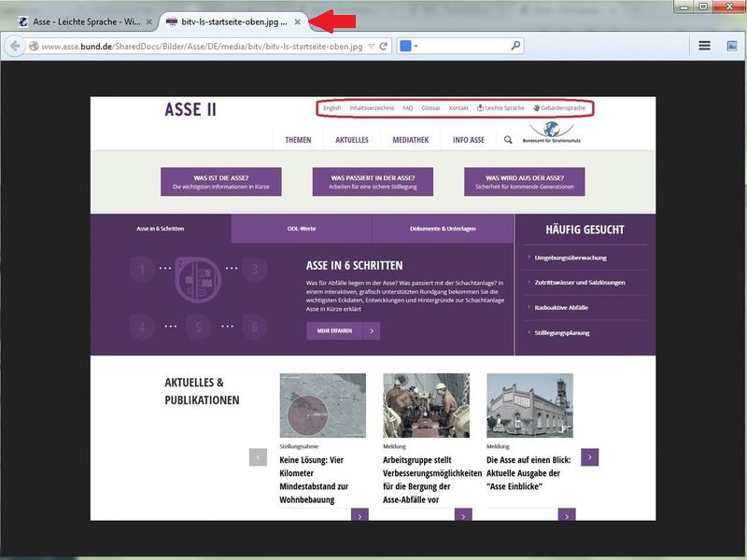Click the purple next carousel arrow
Image resolution: width=747 pixels, height=560 pixels.
point(590,457)
